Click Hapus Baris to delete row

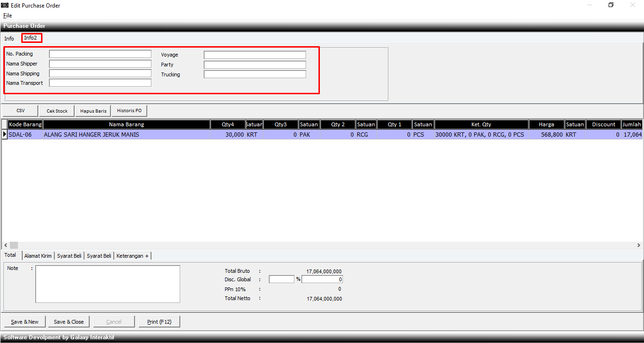93,111
